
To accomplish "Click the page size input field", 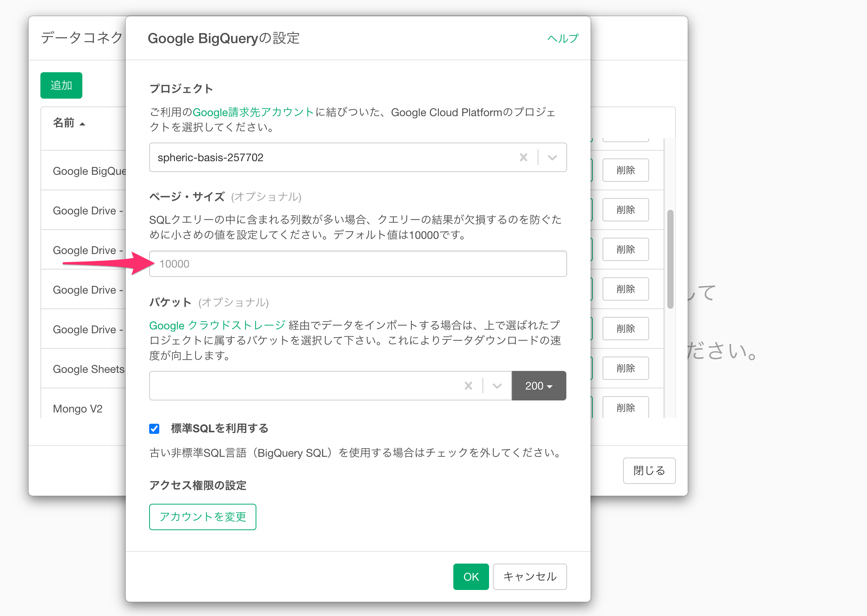I will [358, 264].
